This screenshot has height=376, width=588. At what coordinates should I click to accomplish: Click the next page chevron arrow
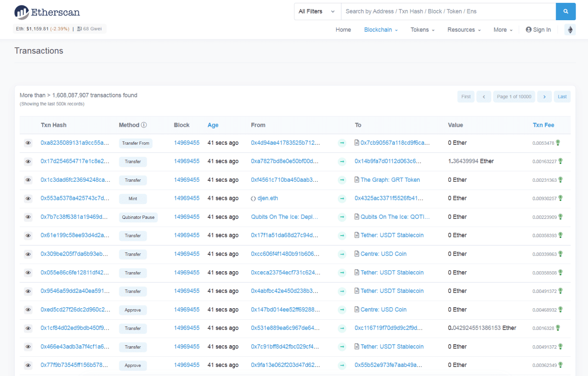click(x=544, y=97)
